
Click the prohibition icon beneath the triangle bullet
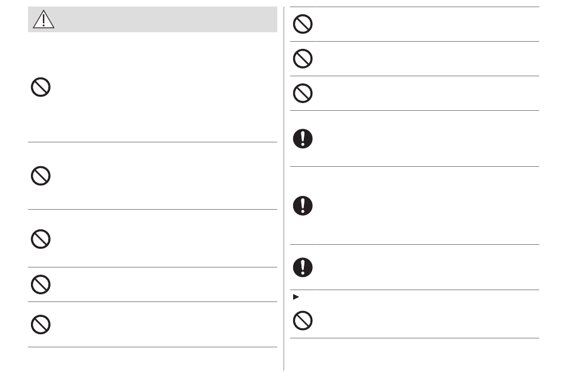coord(303,321)
